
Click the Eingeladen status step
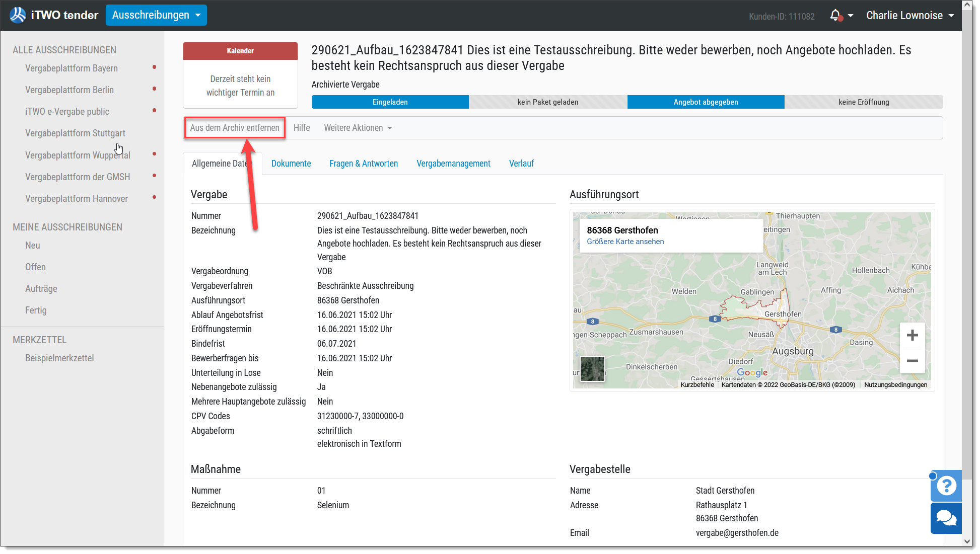390,102
